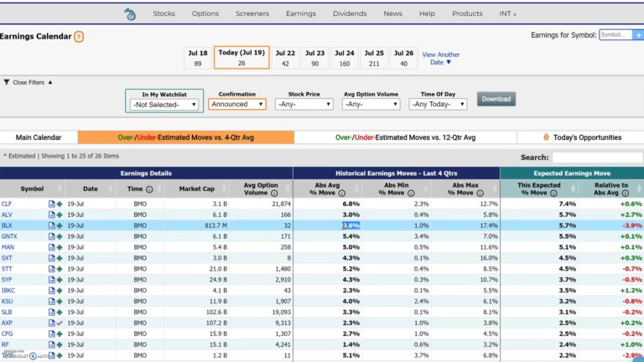The height and width of the screenshot is (362, 644).
Task: Toggle the AXP watchlist checkmark icon
Action: pos(60,323)
